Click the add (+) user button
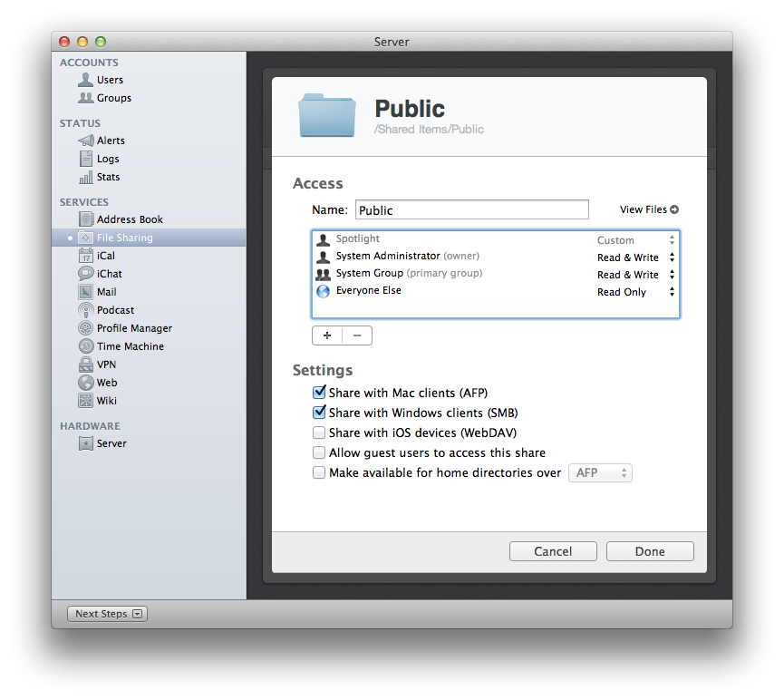The height and width of the screenshot is (700, 784). pos(327,335)
